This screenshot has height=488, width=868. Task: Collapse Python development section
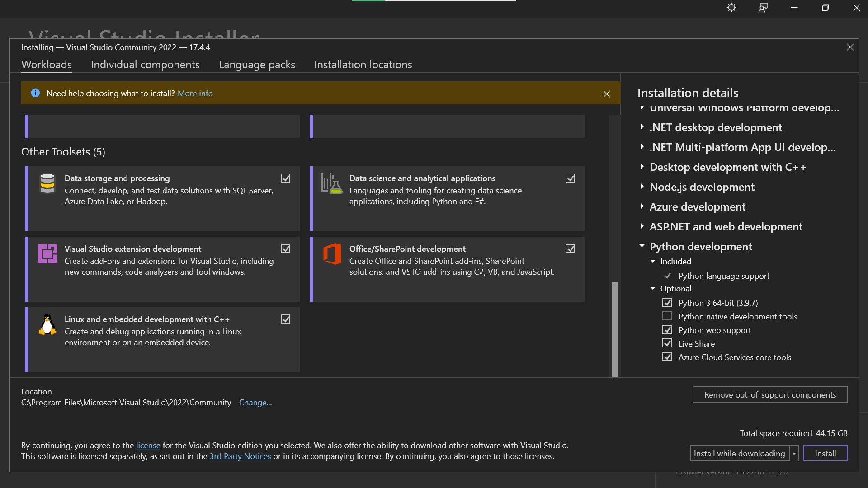tap(642, 246)
